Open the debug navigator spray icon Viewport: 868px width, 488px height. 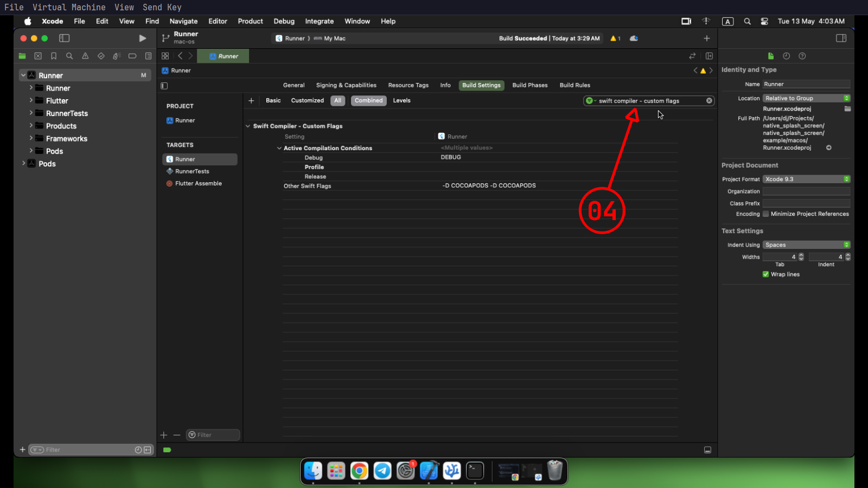tap(117, 56)
